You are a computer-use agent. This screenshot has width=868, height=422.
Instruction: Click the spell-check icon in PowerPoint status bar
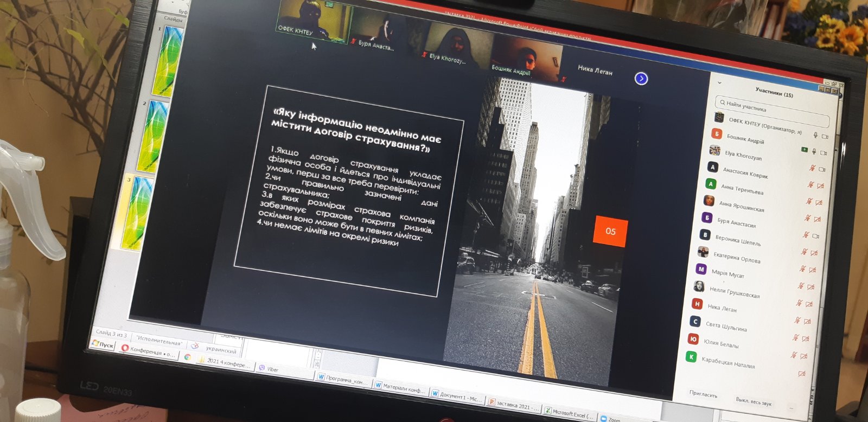[x=195, y=346]
